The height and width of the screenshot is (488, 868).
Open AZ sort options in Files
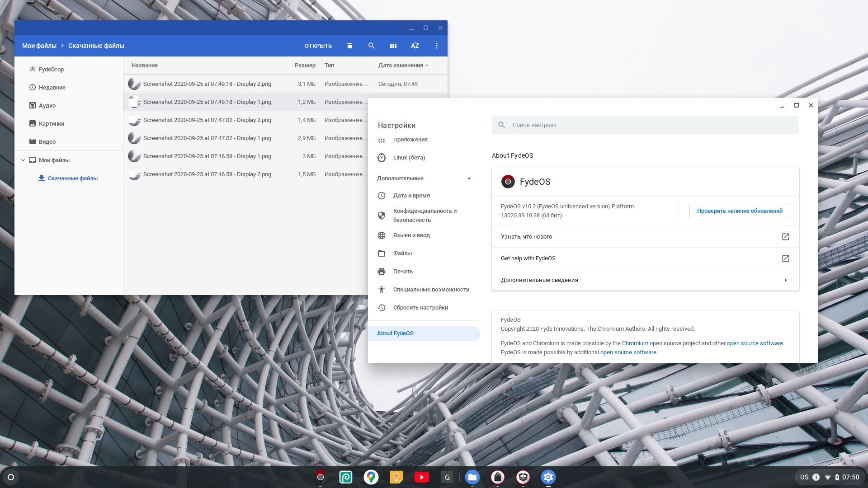tap(415, 46)
